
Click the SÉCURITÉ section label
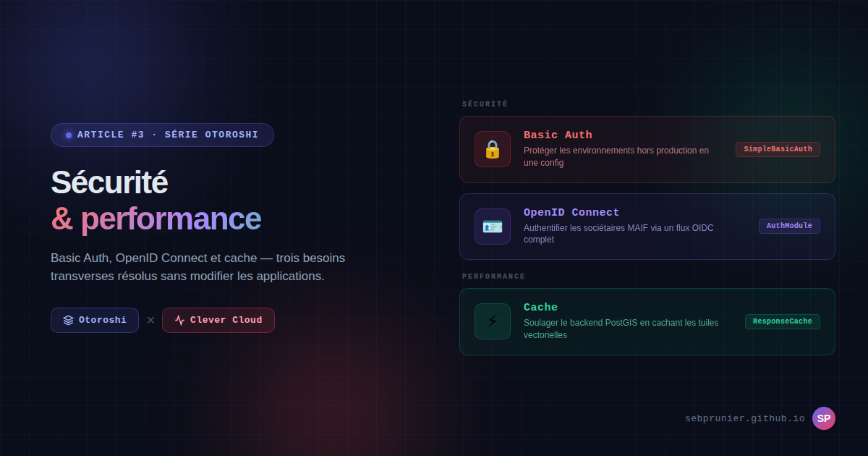(x=485, y=104)
